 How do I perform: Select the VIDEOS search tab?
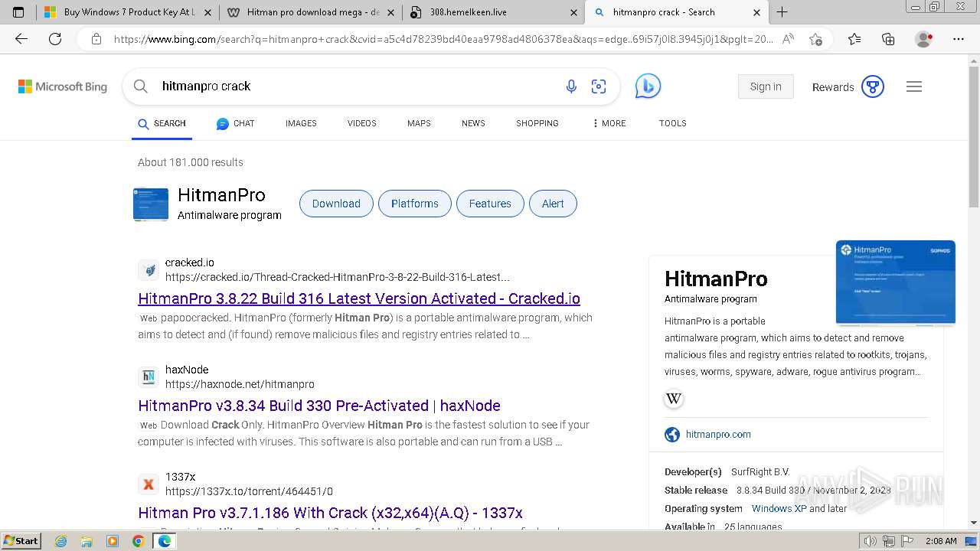(x=362, y=123)
